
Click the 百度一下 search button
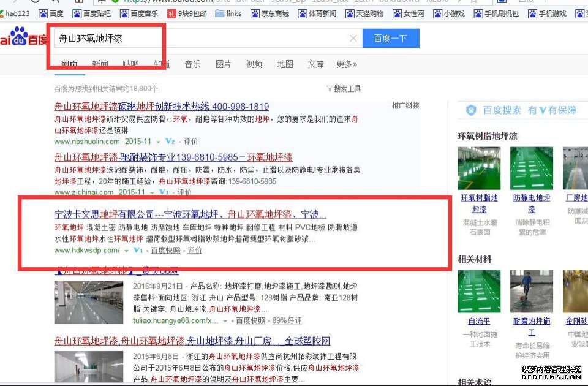click(391, 38)
